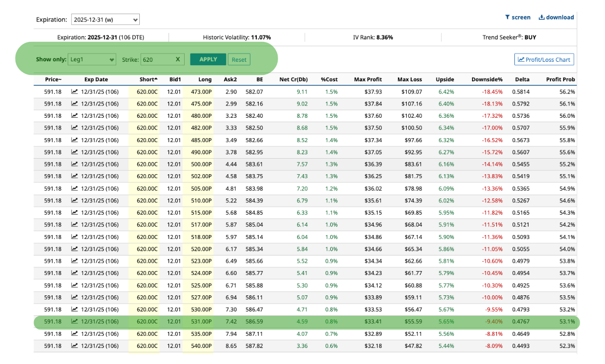Screen dimensions: 605x364
Task: Sort by the Delta column header
Action: coord(522,79)
